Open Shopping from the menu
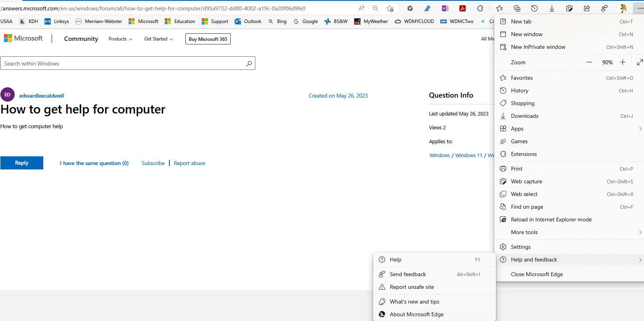This screenshot has height=321, width=644. pos(569,103)
